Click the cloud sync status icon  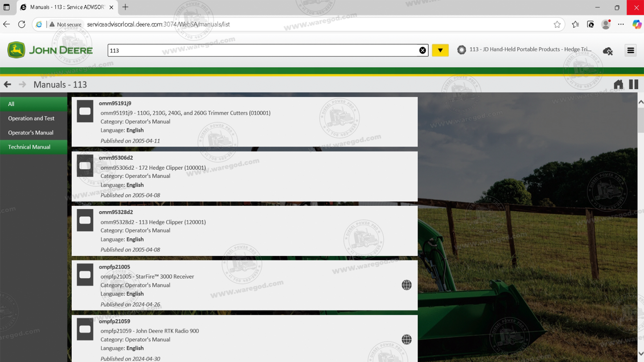[x=607, y=51]
